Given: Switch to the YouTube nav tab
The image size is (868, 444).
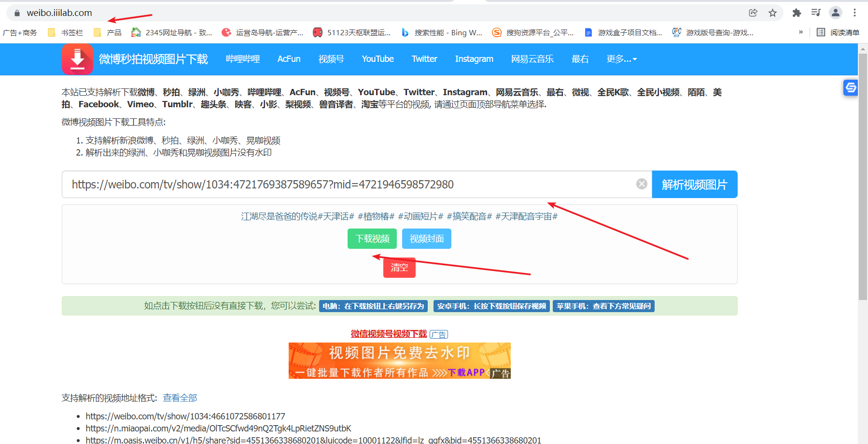Looking at the screenshot, I should click(378, 59).
